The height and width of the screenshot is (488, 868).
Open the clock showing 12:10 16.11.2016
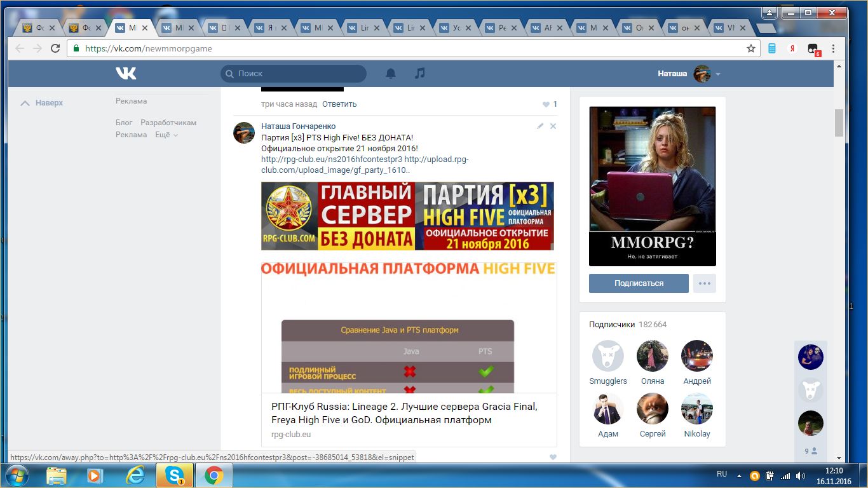(834, 475)
